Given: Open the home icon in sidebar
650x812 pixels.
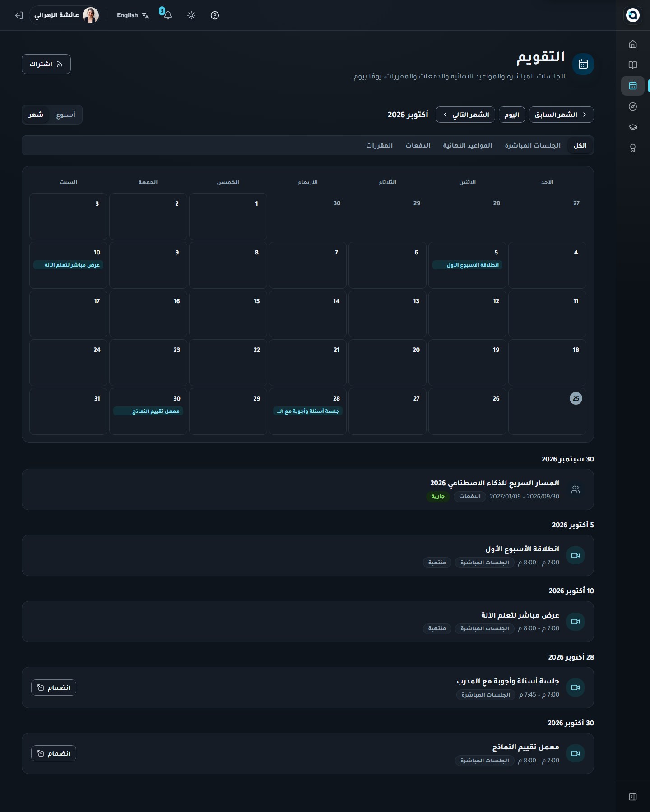Looking at the screenshot, I should [x=632, y=44].
